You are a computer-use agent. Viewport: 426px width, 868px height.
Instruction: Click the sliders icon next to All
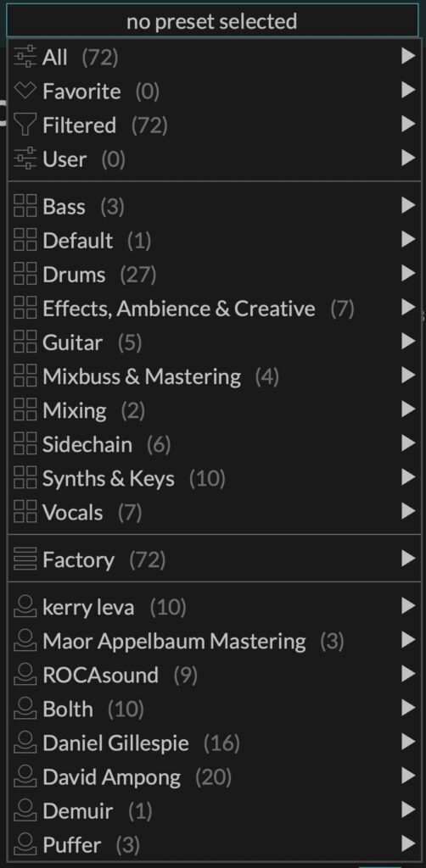(x=25, y=57)
